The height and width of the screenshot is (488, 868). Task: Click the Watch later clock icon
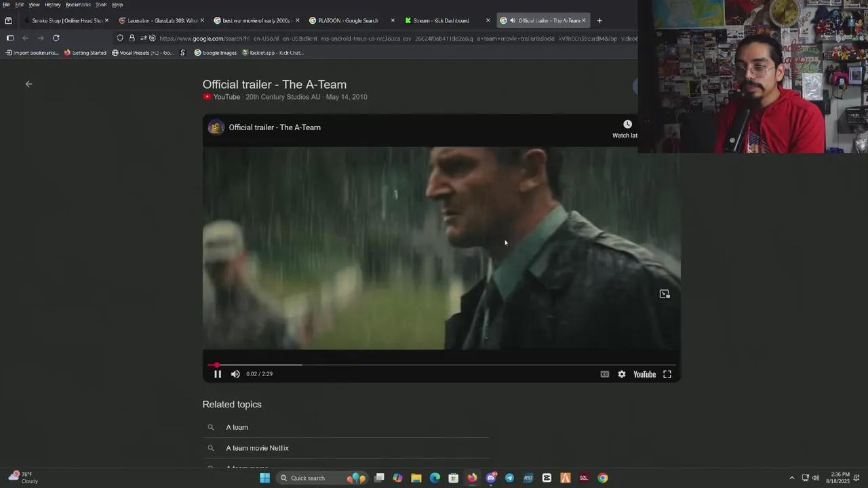click(x=627, y=125)
